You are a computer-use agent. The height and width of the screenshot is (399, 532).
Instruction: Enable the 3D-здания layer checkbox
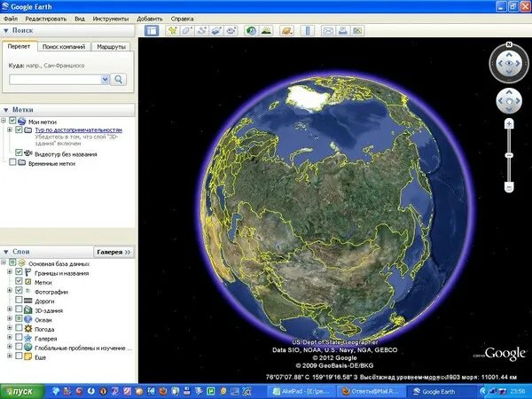pyautogui.click(x=19, y=309)
